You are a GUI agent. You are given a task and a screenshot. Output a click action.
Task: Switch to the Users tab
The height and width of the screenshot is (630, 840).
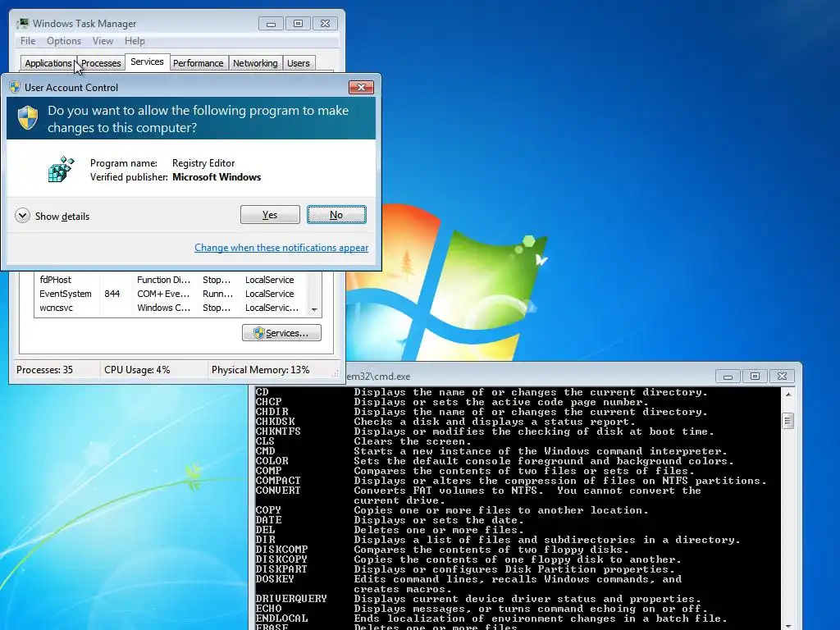click(299, 63)
